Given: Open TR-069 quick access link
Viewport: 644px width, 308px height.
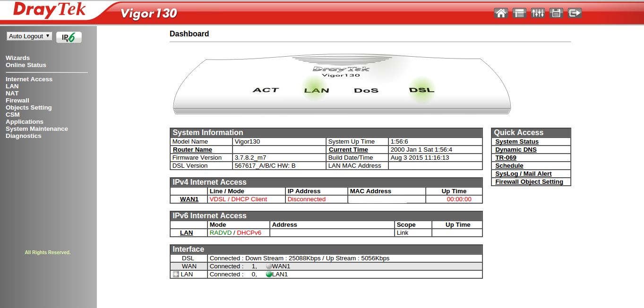Looking at the screenshot, I should click(x=506, y=158).
